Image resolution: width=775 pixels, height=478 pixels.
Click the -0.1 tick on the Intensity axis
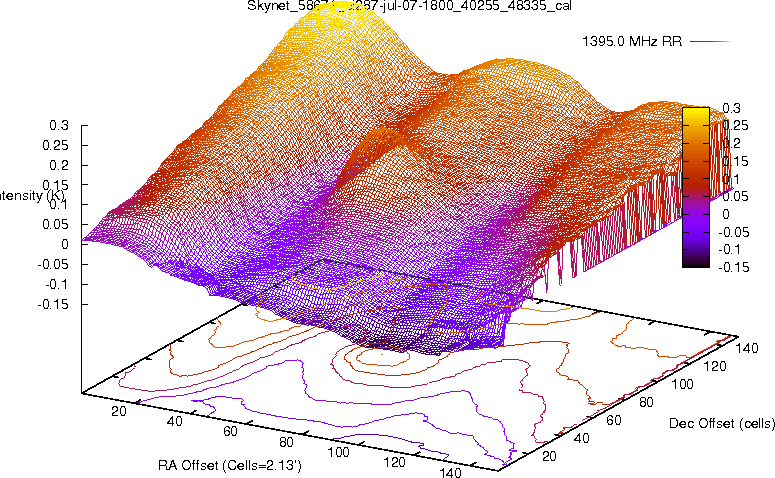coord(57,284)
